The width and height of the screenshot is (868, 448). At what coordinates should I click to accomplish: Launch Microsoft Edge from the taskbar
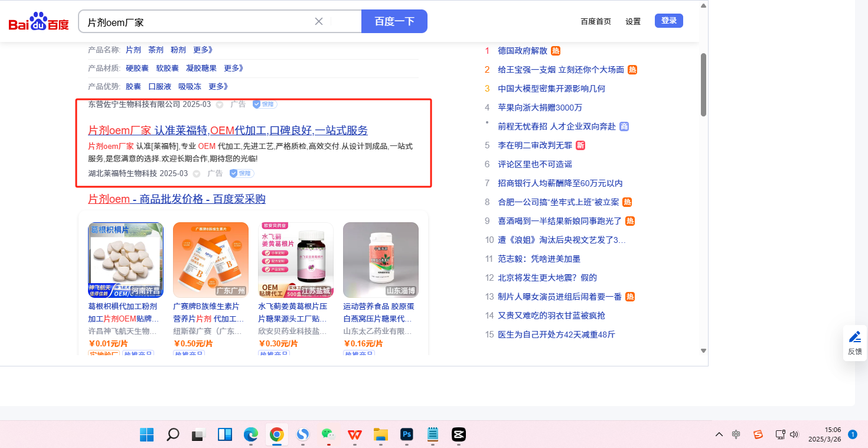251,435
